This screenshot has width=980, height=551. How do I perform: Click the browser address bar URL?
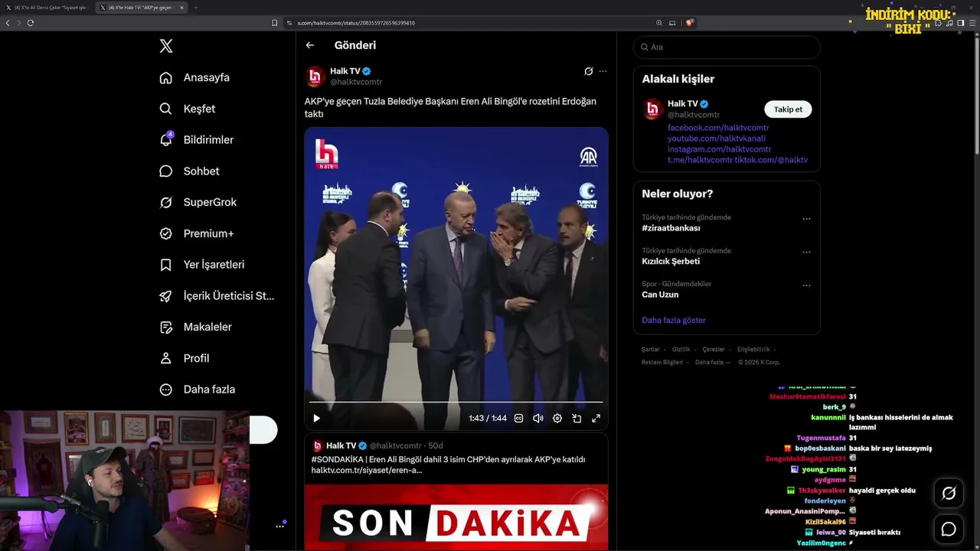[x=356, y=23]
